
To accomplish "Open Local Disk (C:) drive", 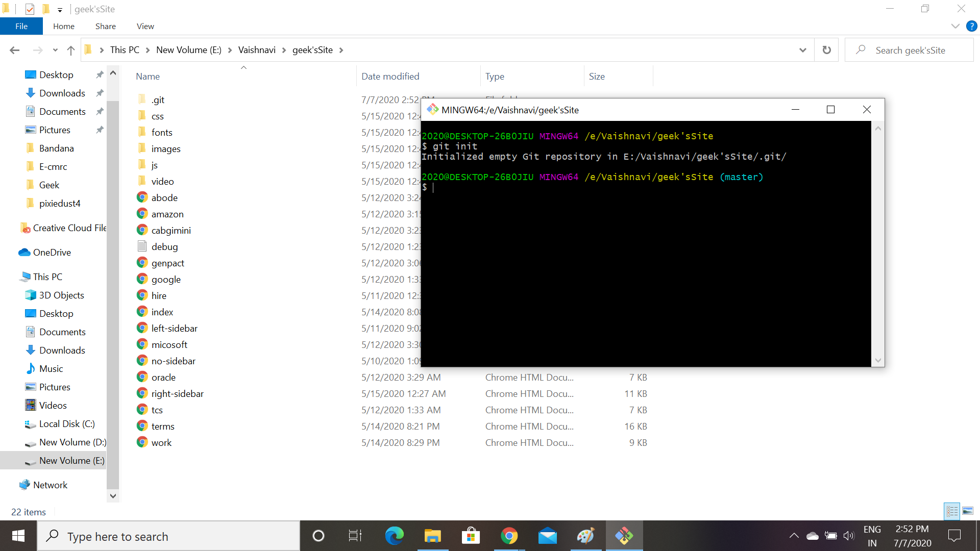I will click(x=67, y=424).
